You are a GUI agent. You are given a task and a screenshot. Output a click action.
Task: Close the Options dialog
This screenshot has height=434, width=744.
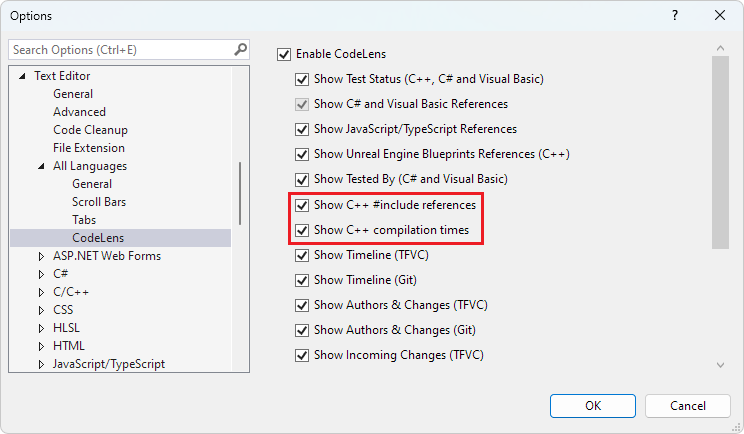(x=720, y=16)
